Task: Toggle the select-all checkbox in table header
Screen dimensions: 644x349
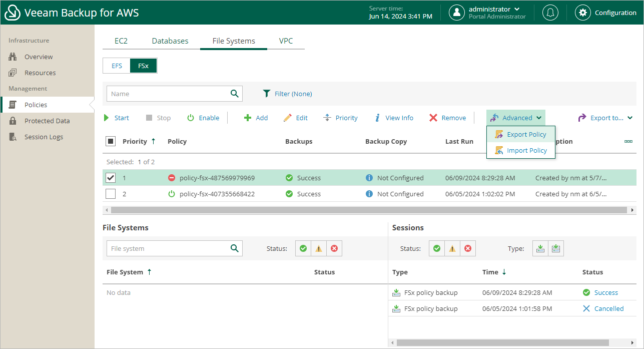Action: [x=111, y=141]
